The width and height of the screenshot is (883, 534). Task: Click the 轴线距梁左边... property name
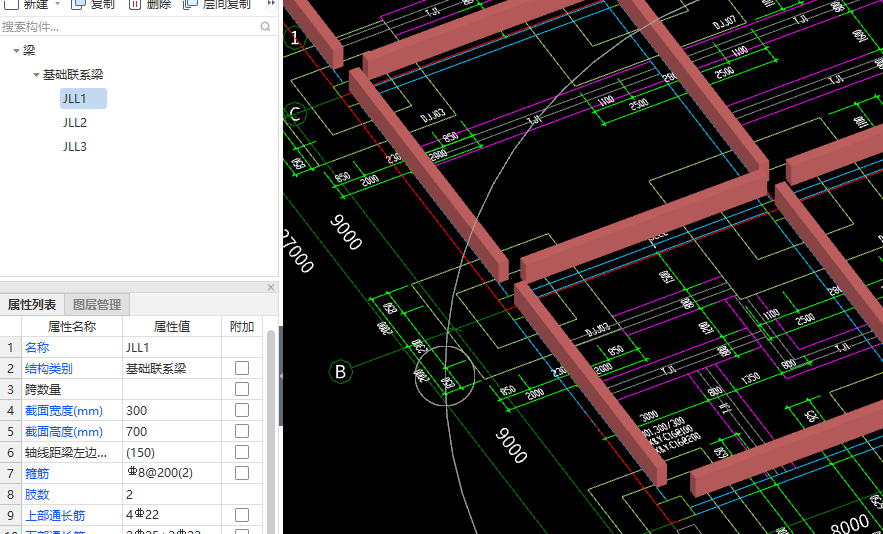point(72,452)
